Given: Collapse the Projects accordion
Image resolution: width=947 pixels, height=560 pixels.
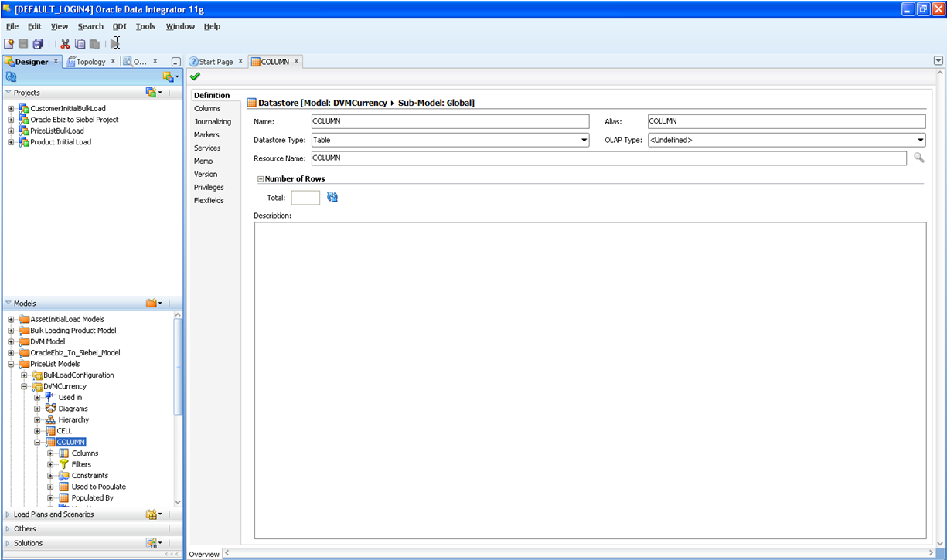Looking at the screenshot, I should click(x=9, y=93).
